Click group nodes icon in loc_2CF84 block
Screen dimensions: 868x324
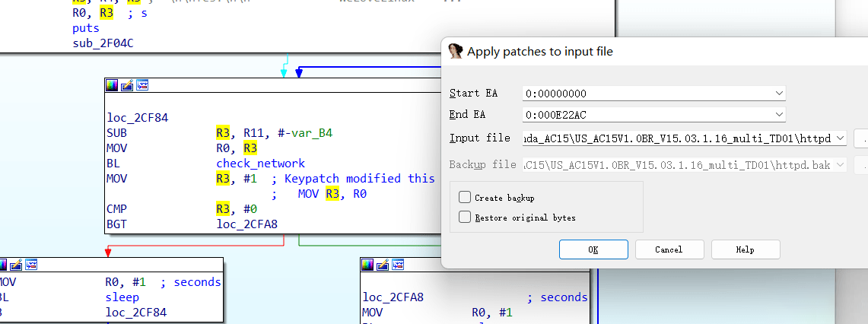(142, 85)
